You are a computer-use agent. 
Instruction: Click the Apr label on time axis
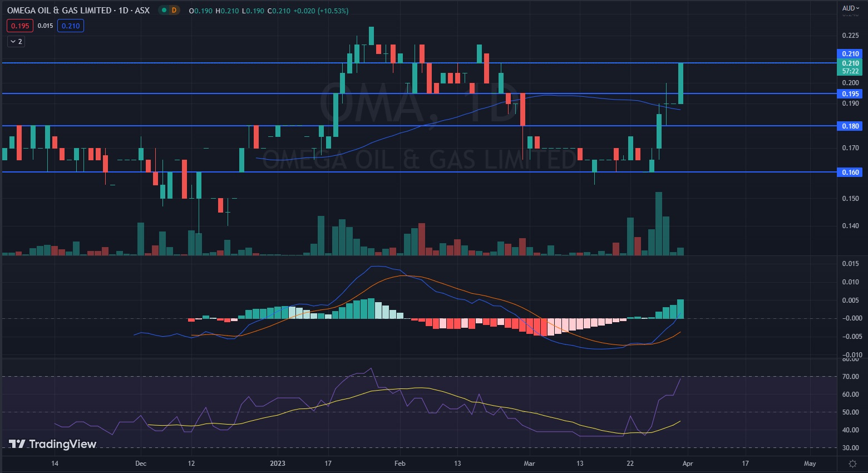688,464
